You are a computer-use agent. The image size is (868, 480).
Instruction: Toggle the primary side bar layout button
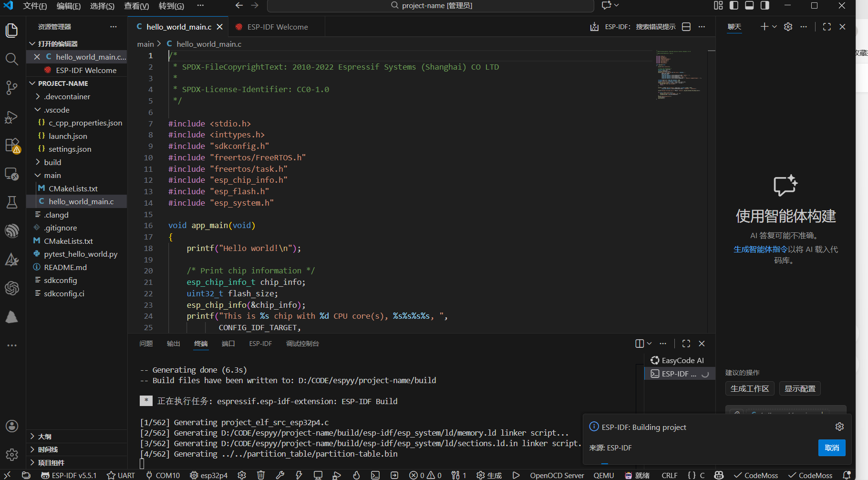click(734, 5)
